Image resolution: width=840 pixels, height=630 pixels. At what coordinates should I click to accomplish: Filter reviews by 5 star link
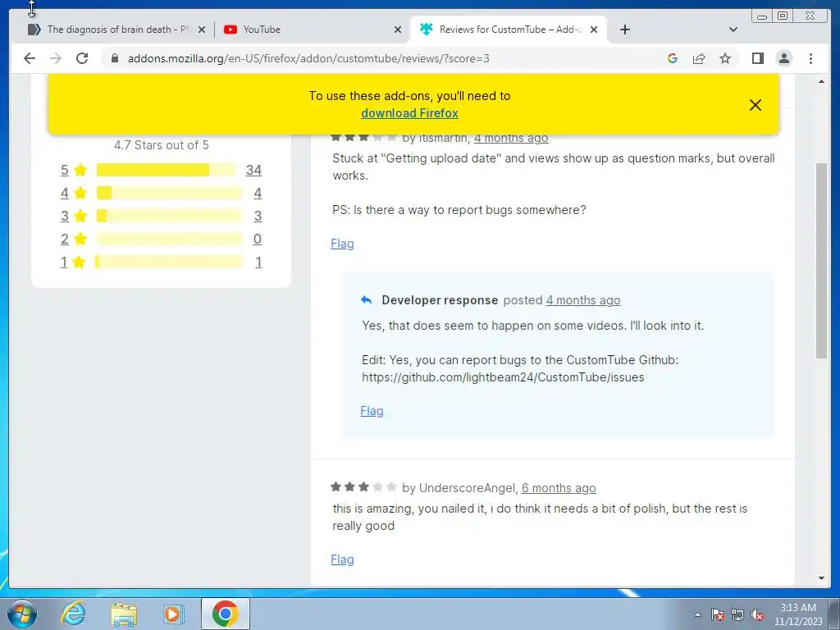[x=64, y=170]
